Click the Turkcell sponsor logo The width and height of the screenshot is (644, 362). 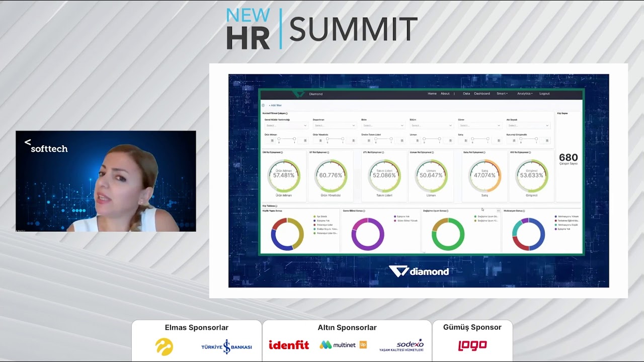click(x=164, y=346)
